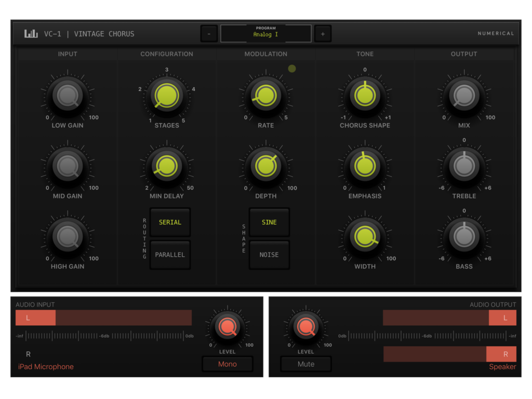Viewport: 532px width, 399px height.
Task: Advance to the next program with plus button
Action: 323,33
